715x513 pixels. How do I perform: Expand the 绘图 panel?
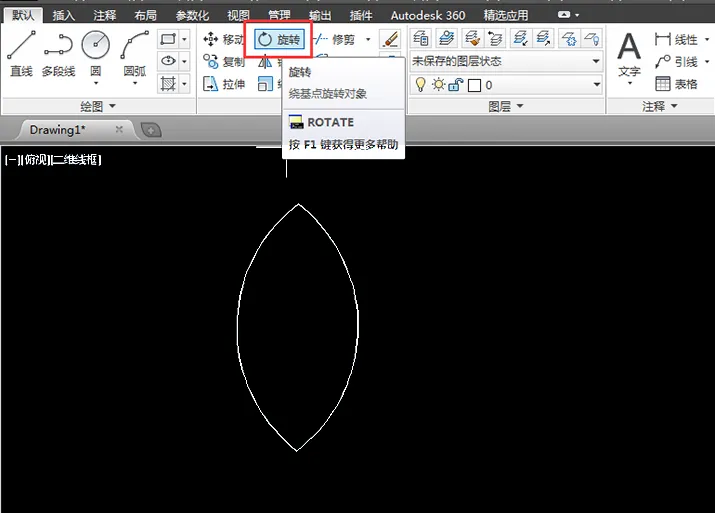(x=98, y=107)
